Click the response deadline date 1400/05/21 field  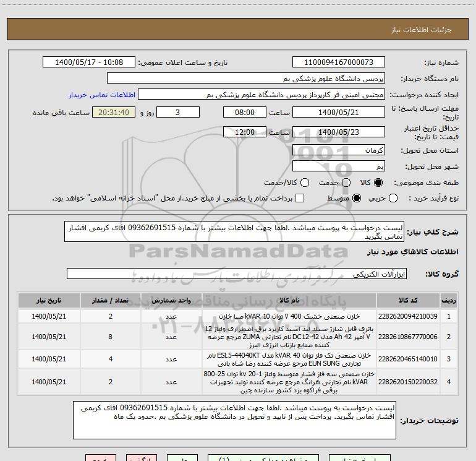tap(339, 113)
